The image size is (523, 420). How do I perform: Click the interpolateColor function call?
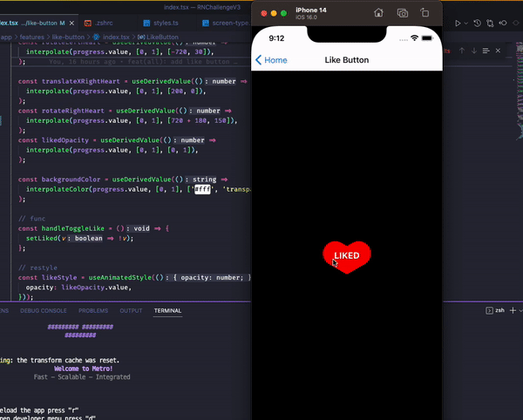click(58, 189)
